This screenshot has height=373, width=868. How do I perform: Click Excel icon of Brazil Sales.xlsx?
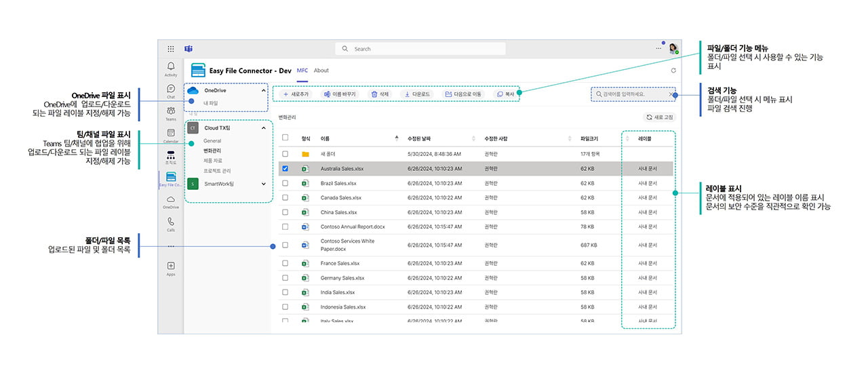pos(305,183)
